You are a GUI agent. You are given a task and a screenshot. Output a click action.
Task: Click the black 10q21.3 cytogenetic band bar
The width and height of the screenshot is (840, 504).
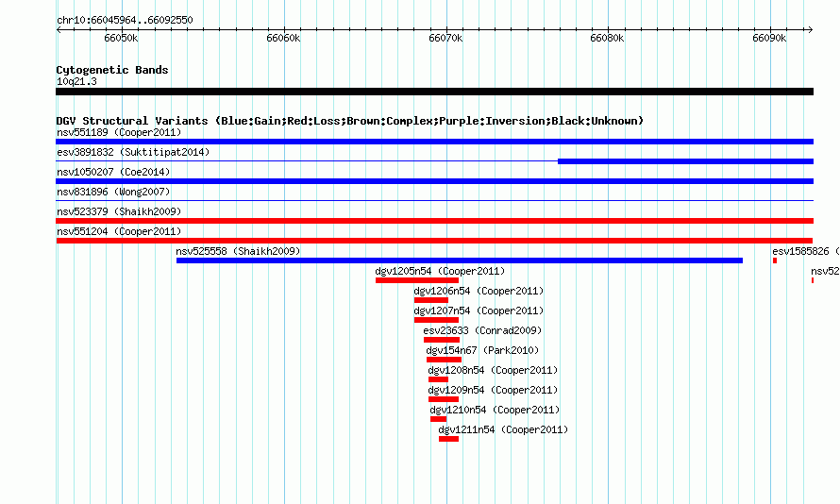pos(434,92)
